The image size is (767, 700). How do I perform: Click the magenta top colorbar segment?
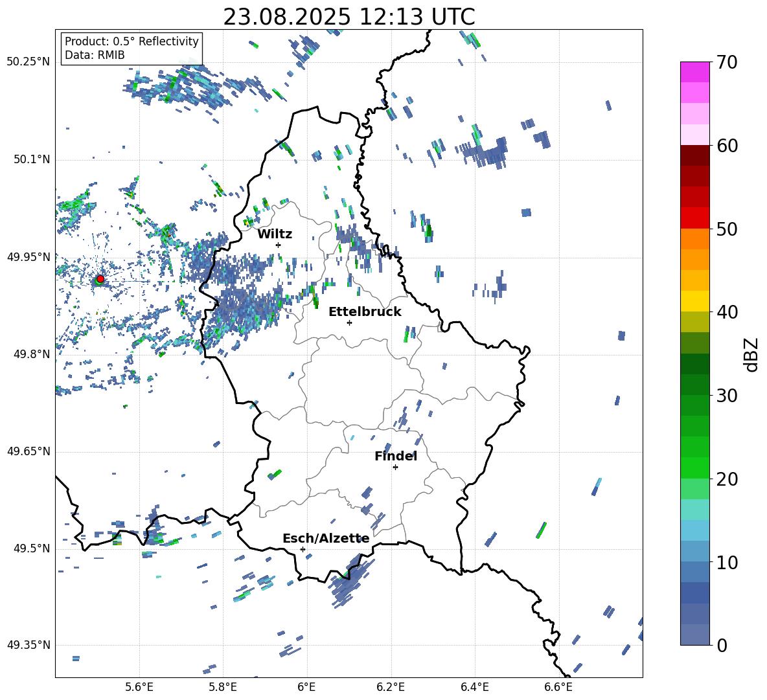[x=695, y=72]
